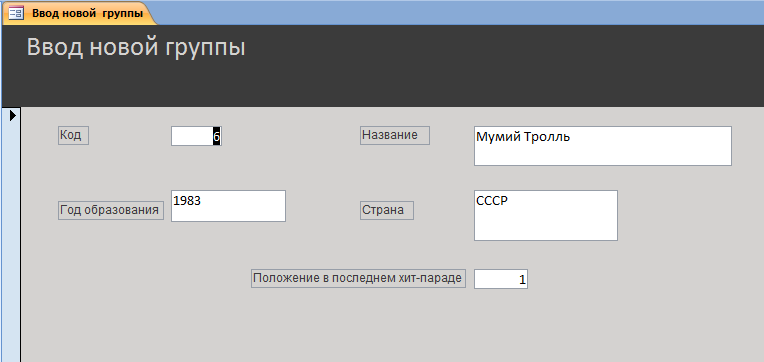
Task: Click the 'Год образования' label
Action: click(x=111, y=210)
